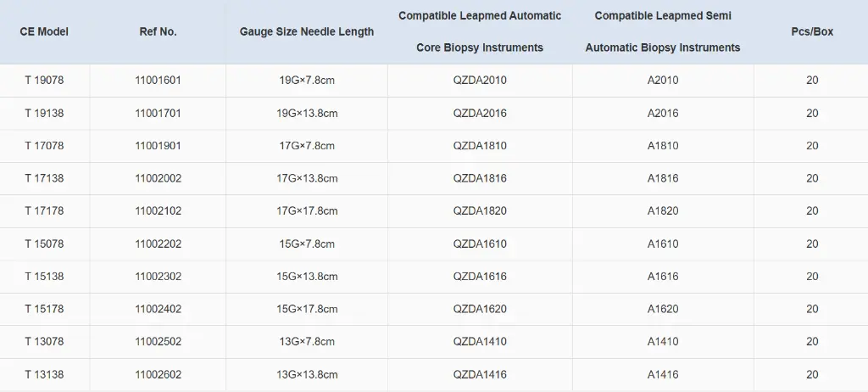Select the T 15078 model cell

point(44,244)
